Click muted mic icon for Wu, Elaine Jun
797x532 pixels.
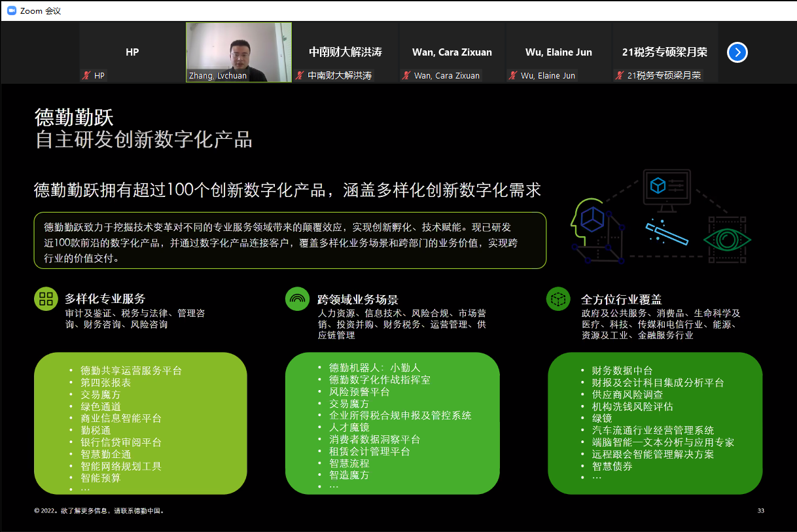[x=512, y=76]
